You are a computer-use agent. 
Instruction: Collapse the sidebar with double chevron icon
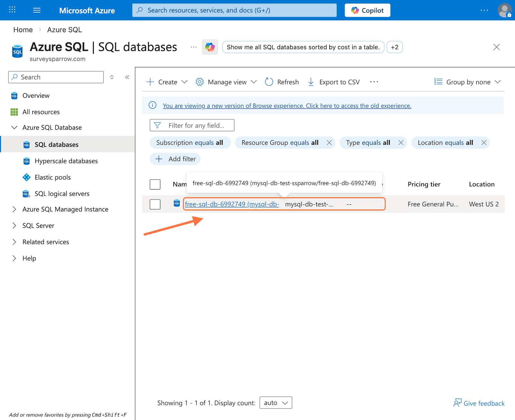127,77
